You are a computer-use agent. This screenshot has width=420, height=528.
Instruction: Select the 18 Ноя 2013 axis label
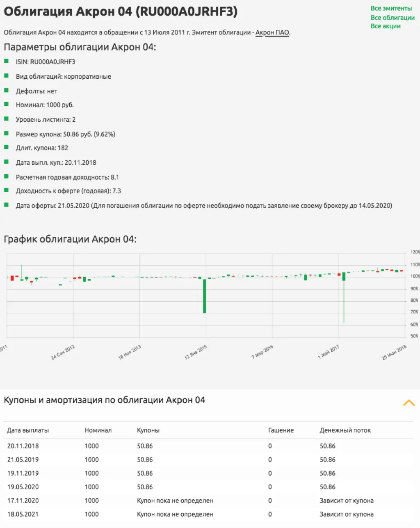click(130, 352)
